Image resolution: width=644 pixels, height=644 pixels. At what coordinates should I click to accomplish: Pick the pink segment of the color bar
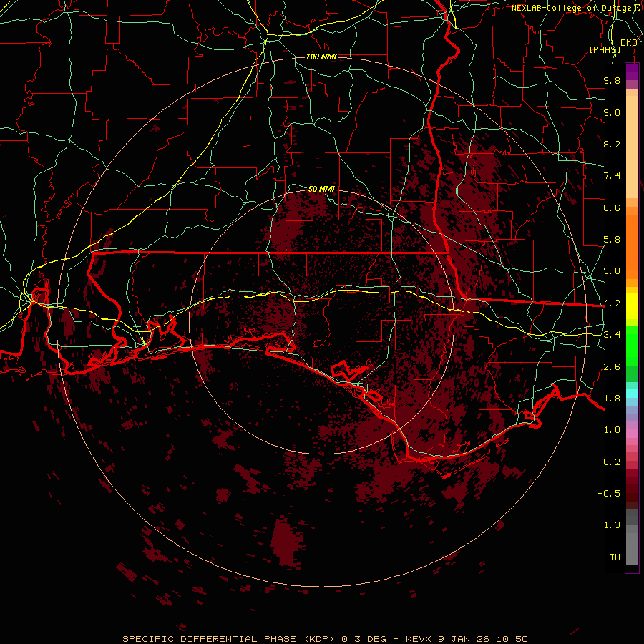pos(632,434)
